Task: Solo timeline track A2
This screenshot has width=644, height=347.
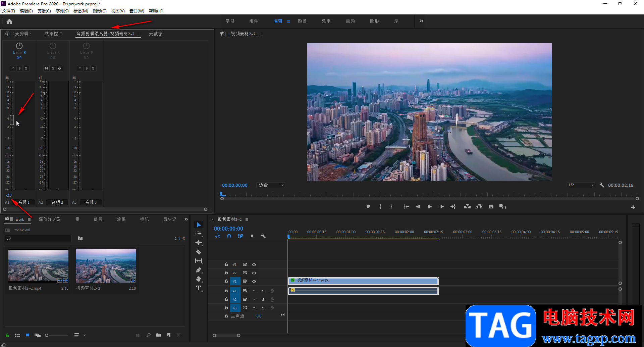Action: click(263, 299)
